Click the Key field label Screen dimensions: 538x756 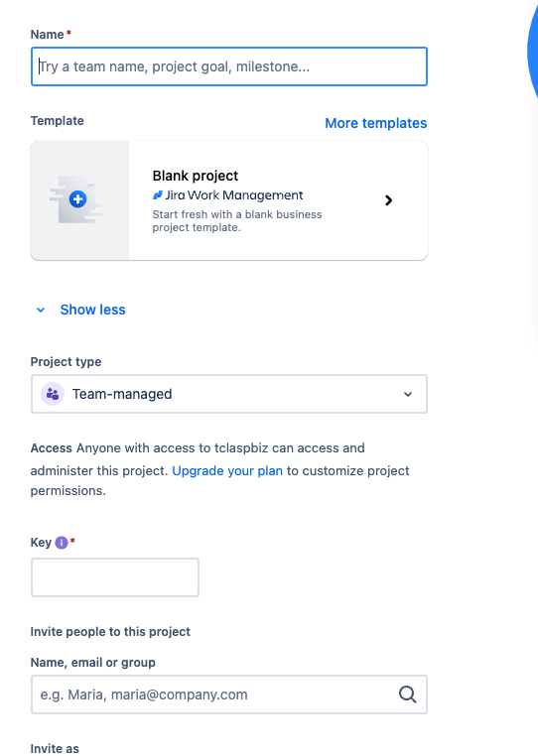click(x=41, y=543)
